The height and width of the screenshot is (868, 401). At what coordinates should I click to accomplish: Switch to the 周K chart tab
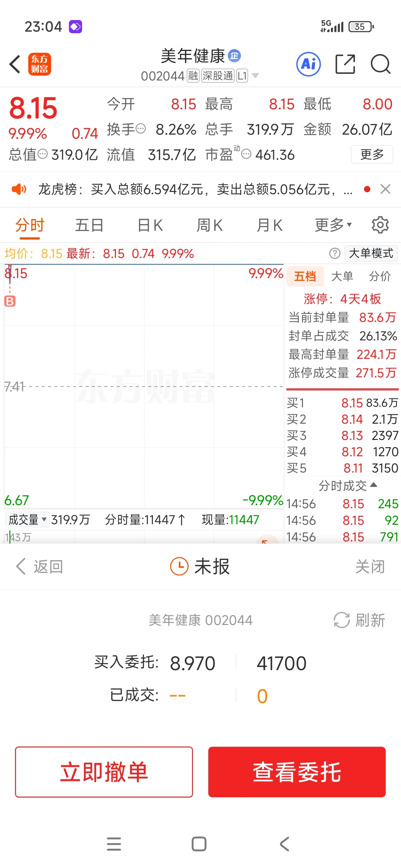click(210, 225)
